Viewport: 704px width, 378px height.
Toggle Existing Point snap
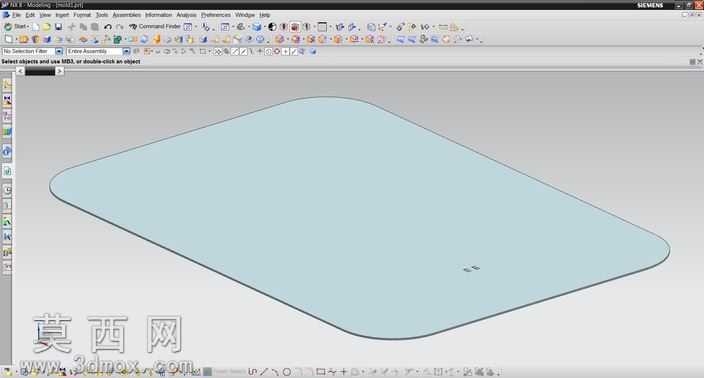click(286, 52)
